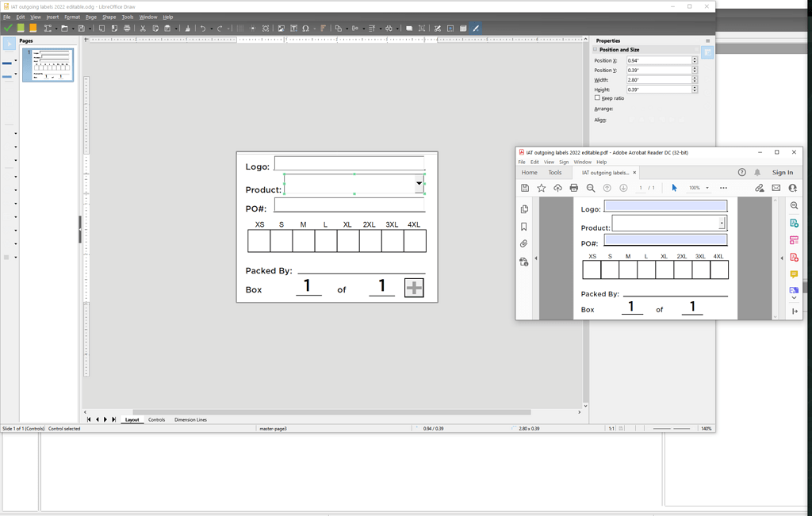Open the Attachments panel in Acrobat

pos(523,243)
